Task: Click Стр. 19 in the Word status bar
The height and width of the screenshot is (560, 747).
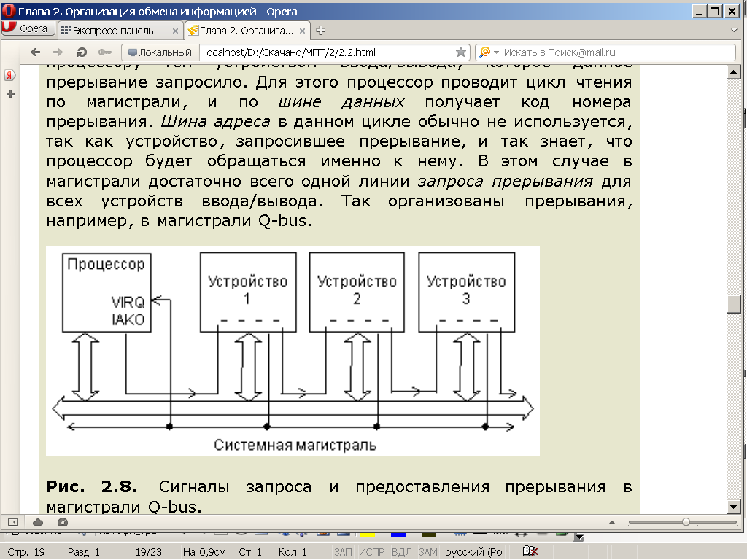Action: (27, 552)
